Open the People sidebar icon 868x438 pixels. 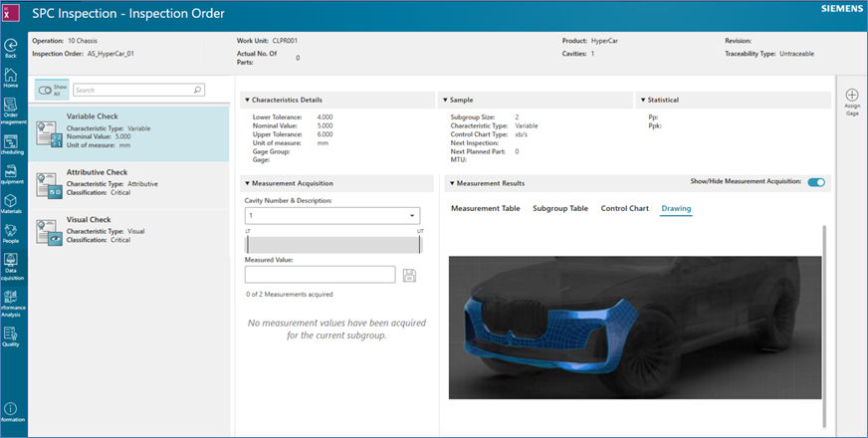(x=10, y=231)
